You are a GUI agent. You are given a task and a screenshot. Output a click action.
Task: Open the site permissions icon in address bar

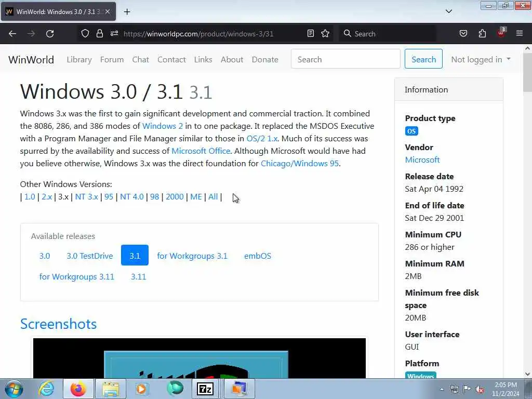coord(114,33)
